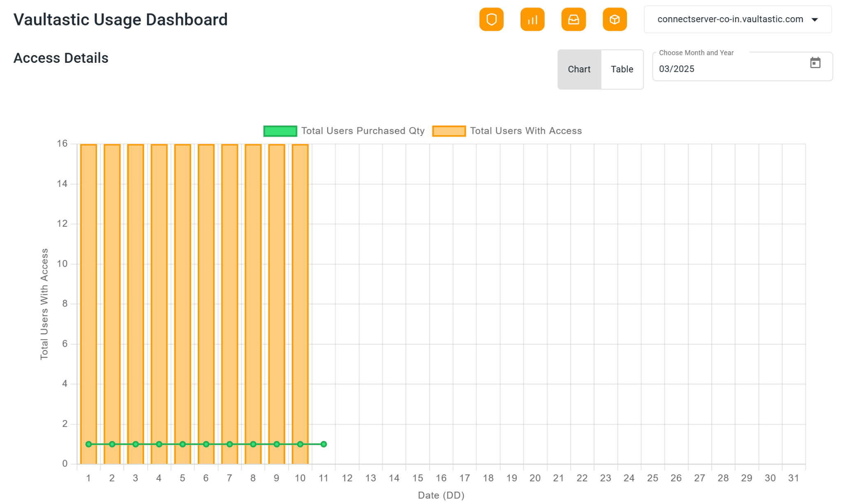Image resolution: width=842 pixels, height=504 pixels.
Task: Click the orange shield icon button
Action: coord(491,19)
